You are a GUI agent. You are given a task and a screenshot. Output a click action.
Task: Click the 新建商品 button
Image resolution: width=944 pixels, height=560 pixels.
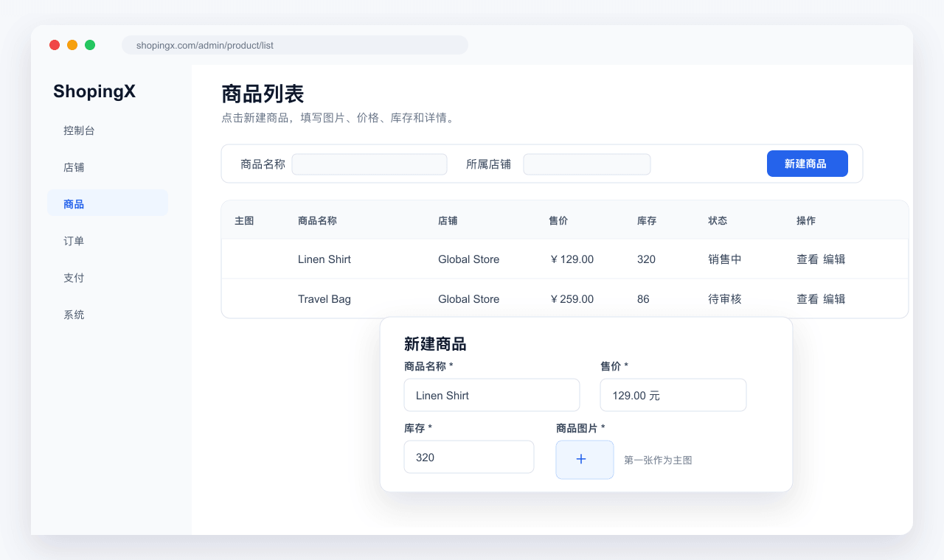pyautogui.click(x=808, y=164)
